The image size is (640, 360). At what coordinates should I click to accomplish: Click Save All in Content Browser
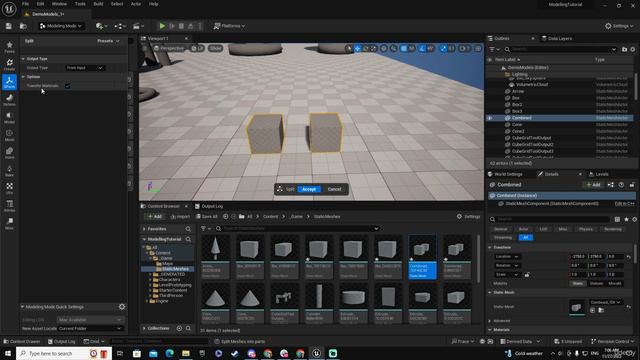[207, 216]
